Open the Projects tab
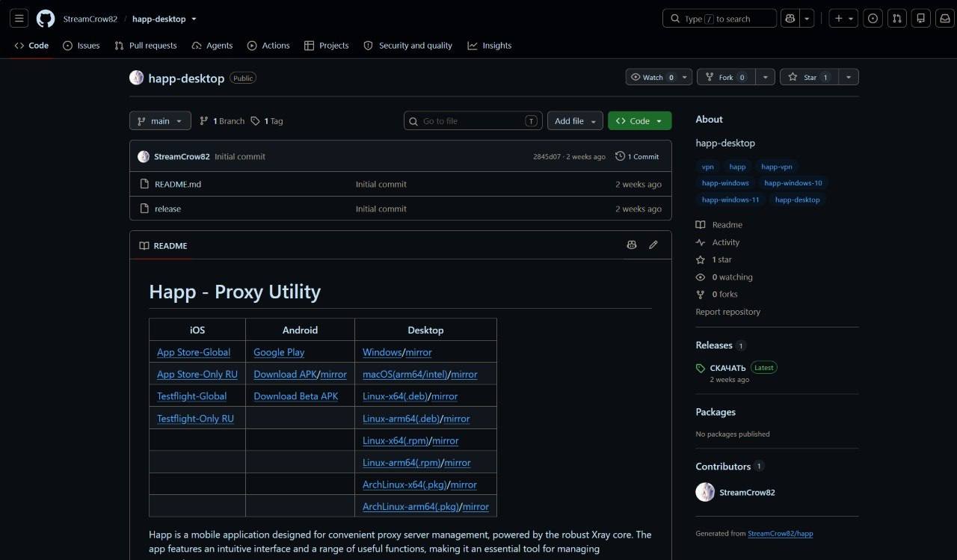 point(327,46)
